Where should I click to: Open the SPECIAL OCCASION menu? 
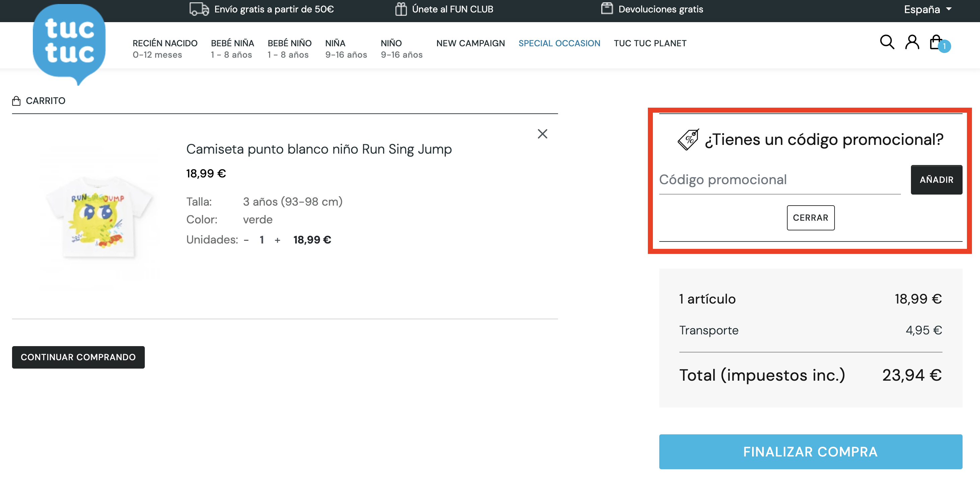pyautogui.click(x=559, y=43)
